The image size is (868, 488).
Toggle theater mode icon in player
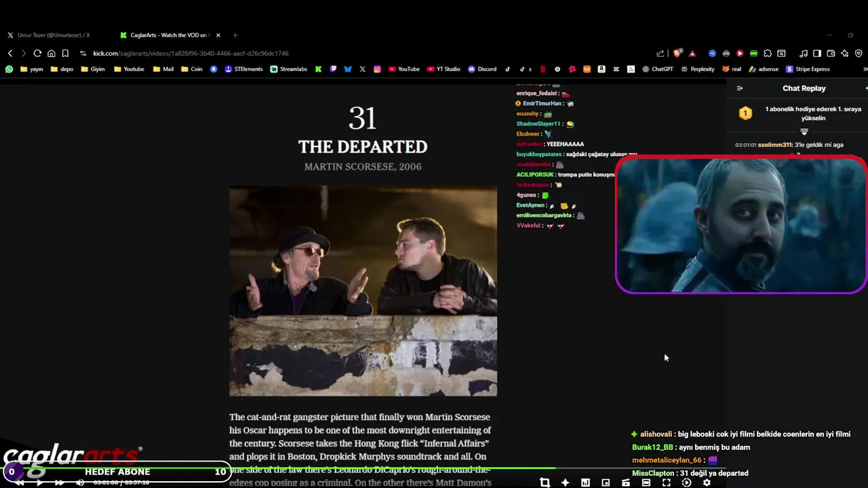pos(646,483)
